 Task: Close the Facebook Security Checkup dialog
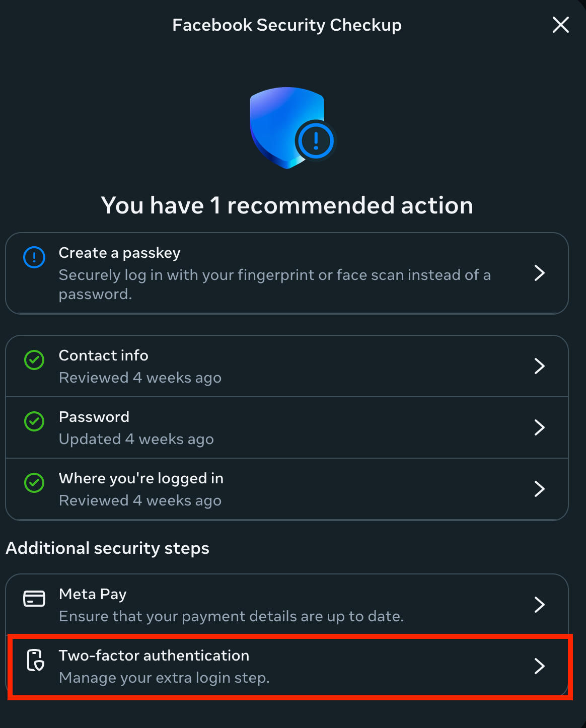point(560,25)
